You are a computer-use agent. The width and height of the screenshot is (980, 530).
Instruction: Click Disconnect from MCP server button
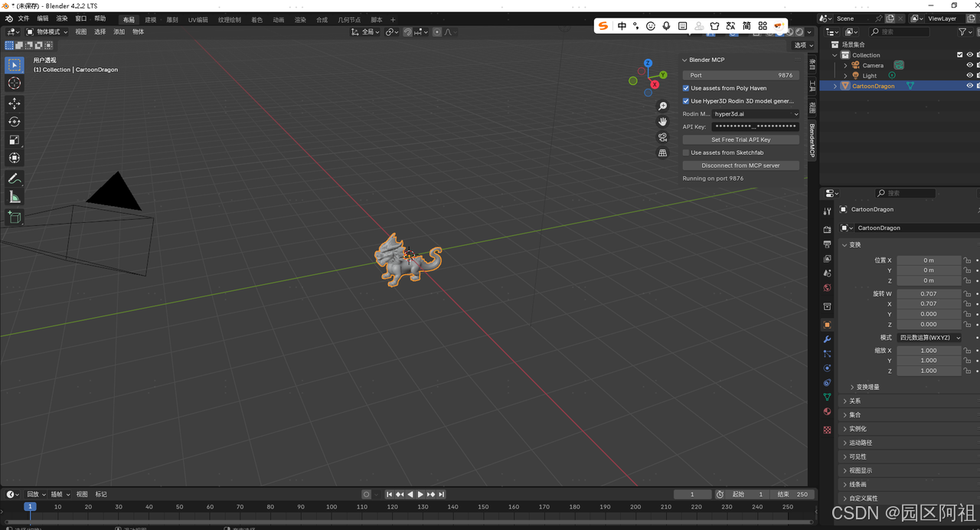(740, 165)
